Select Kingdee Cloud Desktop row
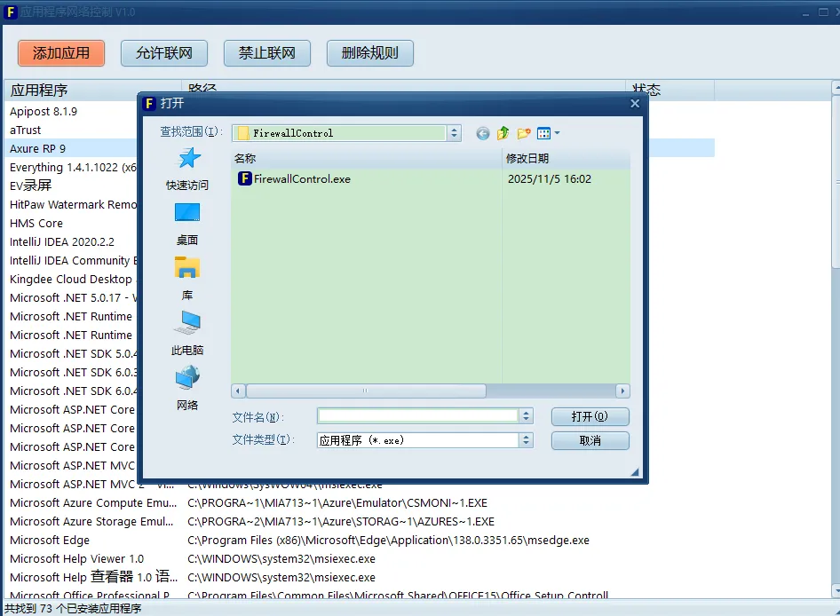Screen dimensions: 840x616 coord(71,279)
